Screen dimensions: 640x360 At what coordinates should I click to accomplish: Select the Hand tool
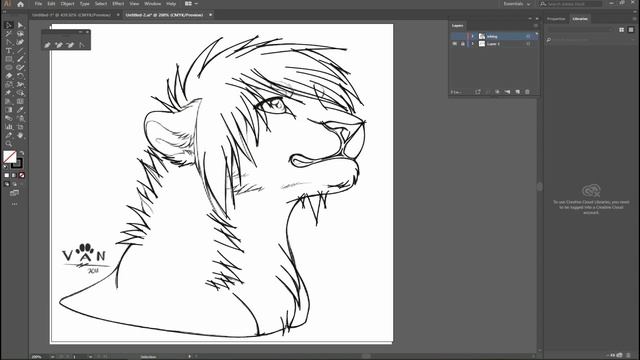tap(20, 136)
